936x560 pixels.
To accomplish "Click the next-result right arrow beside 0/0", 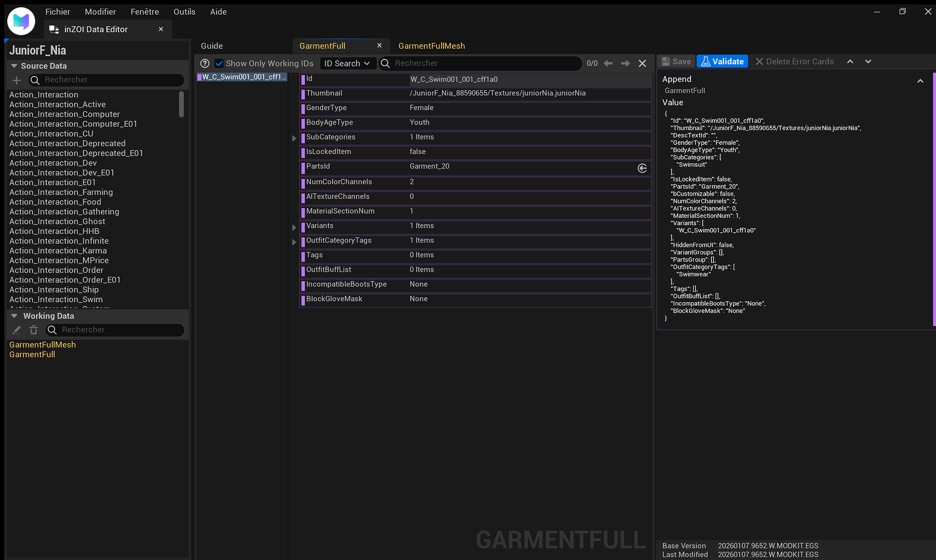I will [x=625, y=63].
